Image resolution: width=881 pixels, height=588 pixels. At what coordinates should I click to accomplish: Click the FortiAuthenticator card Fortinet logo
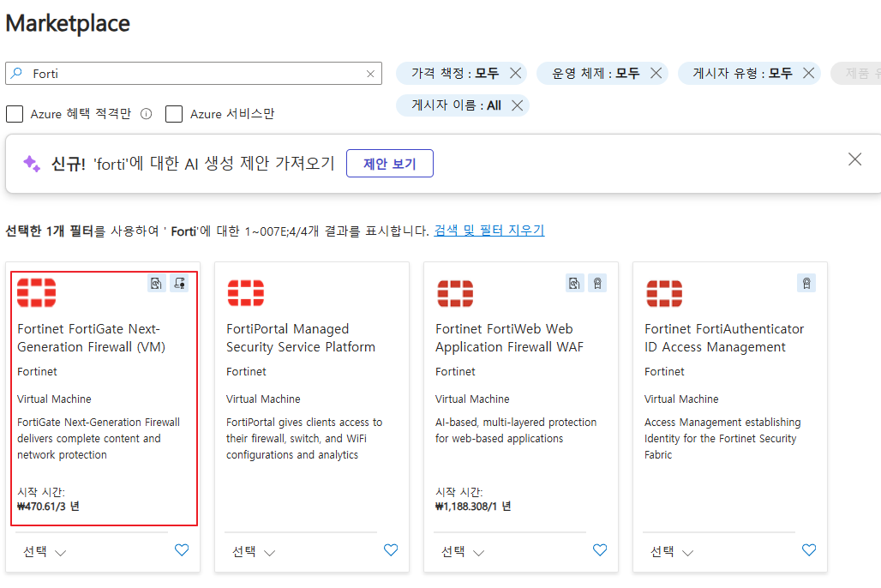click(x=664, y=293)
